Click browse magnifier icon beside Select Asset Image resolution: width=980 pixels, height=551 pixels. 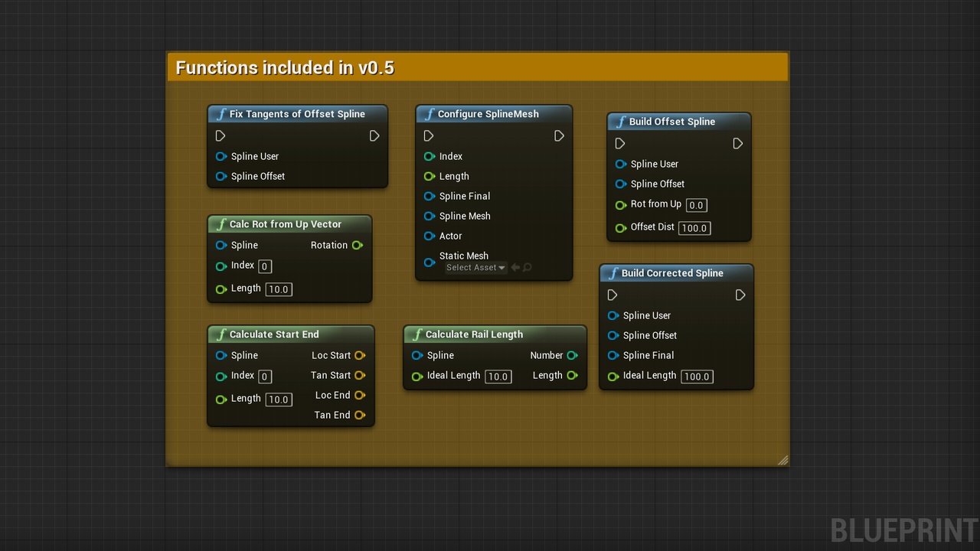click(x=527, y=268)
